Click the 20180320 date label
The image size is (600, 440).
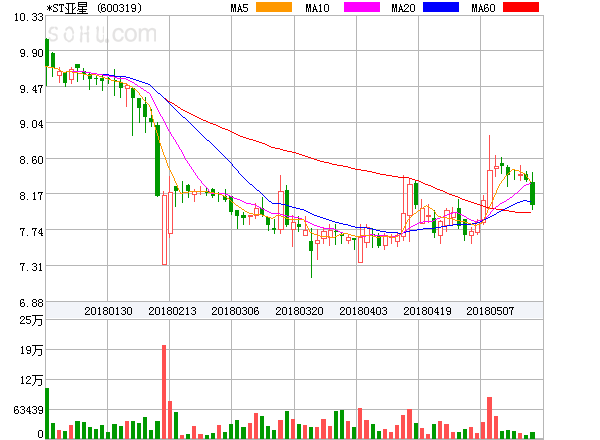pyautogui.click(x=299, y=311)
